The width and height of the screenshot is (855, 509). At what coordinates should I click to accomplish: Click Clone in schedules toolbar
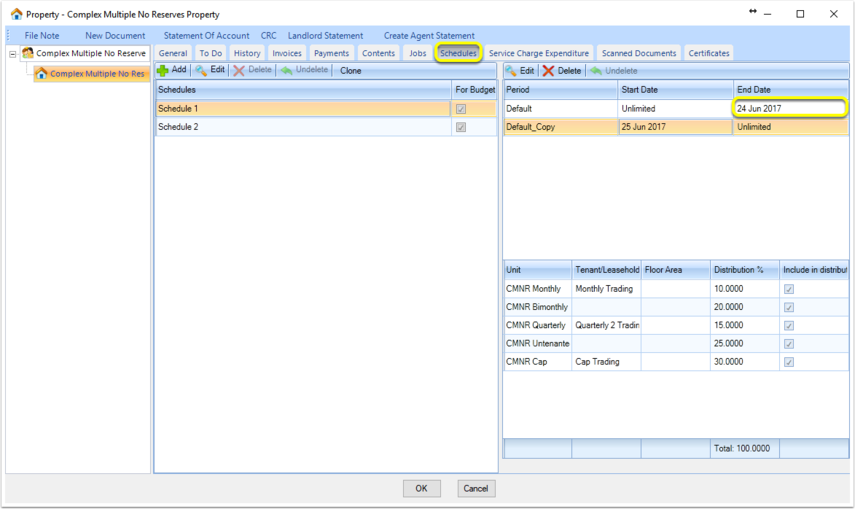[x=351, y=70]
